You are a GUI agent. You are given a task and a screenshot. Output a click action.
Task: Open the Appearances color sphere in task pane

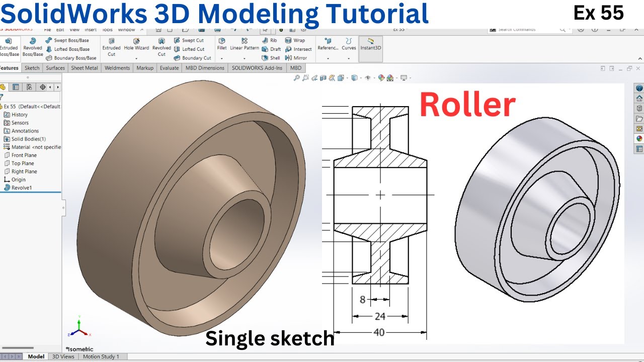[639, 139]
